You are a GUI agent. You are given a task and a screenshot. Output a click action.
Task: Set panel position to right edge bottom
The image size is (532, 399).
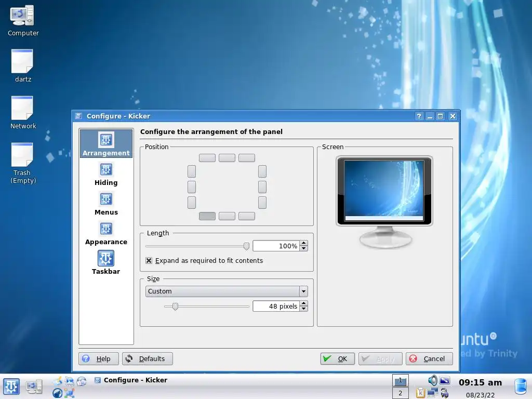[x=262, y=203]
